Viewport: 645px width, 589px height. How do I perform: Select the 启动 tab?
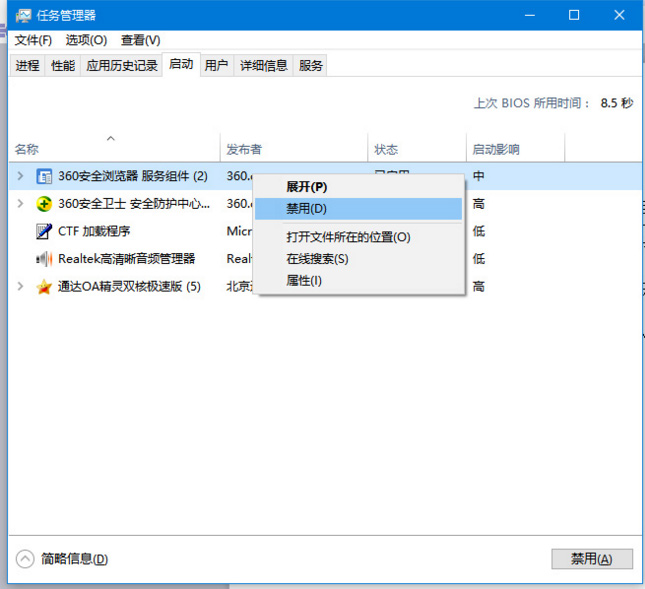click(181, 64)
